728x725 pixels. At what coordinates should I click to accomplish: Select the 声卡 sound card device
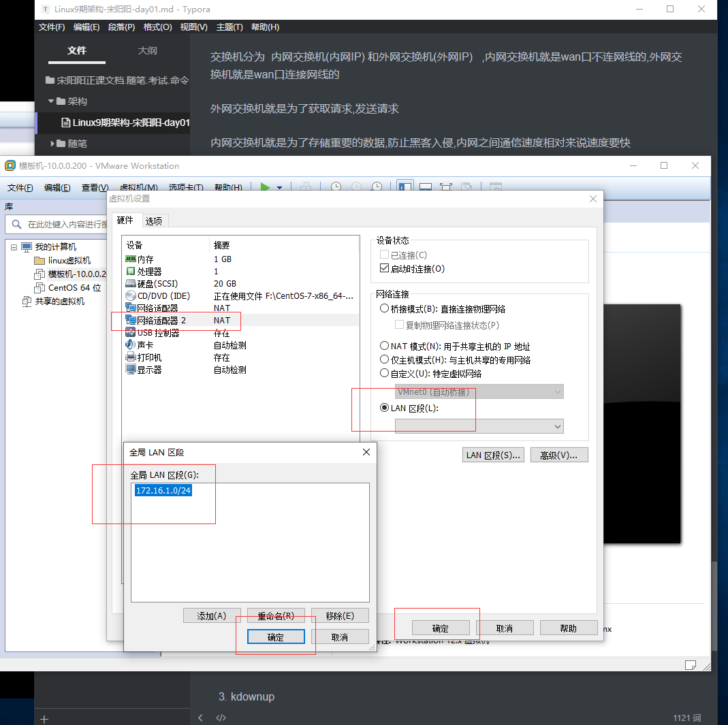[x=240, y=345]
